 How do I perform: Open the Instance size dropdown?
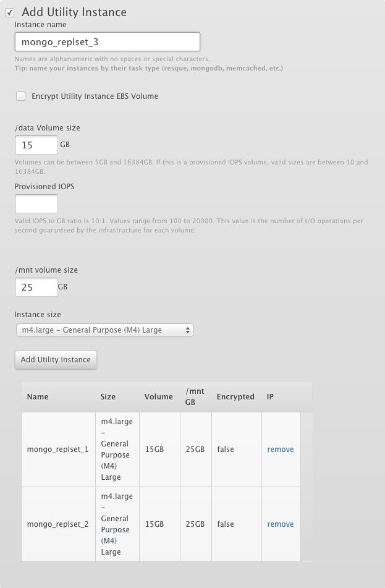coord(104,330)
